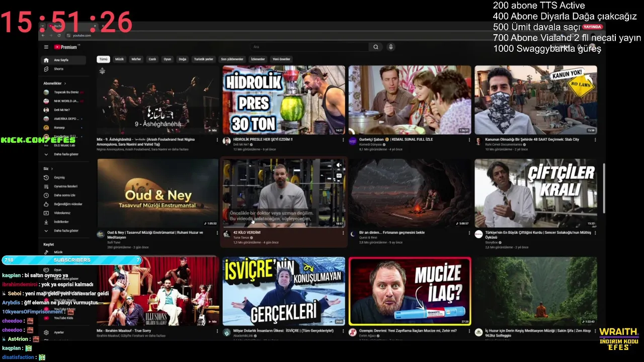
Task: Open more options for Gurbetçi Şaban video
Action: coord(469,140)
